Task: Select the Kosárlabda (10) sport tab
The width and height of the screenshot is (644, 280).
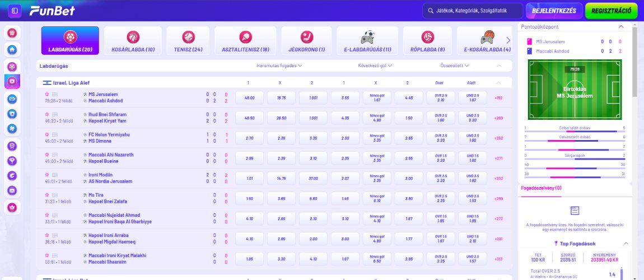Action: (x=133, y=41)
